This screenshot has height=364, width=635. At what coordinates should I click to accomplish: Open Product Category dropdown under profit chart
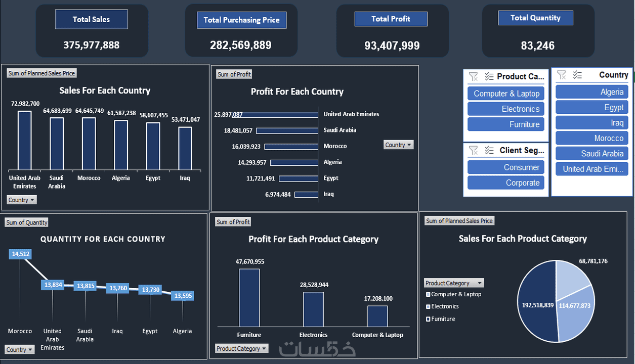point(242,348)
